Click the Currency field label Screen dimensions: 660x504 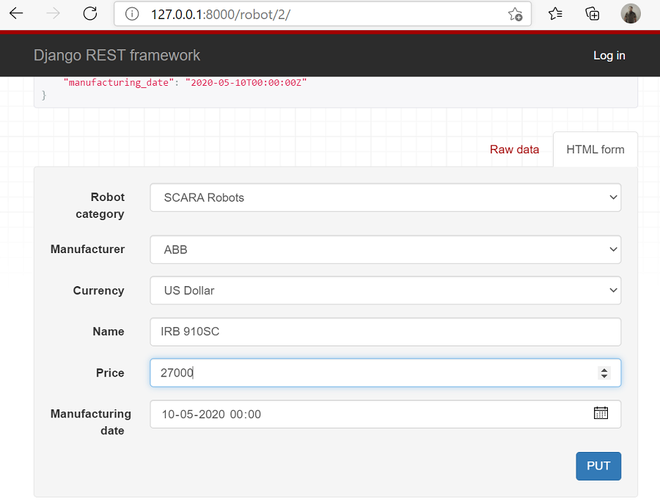click(x=98, y=291)
